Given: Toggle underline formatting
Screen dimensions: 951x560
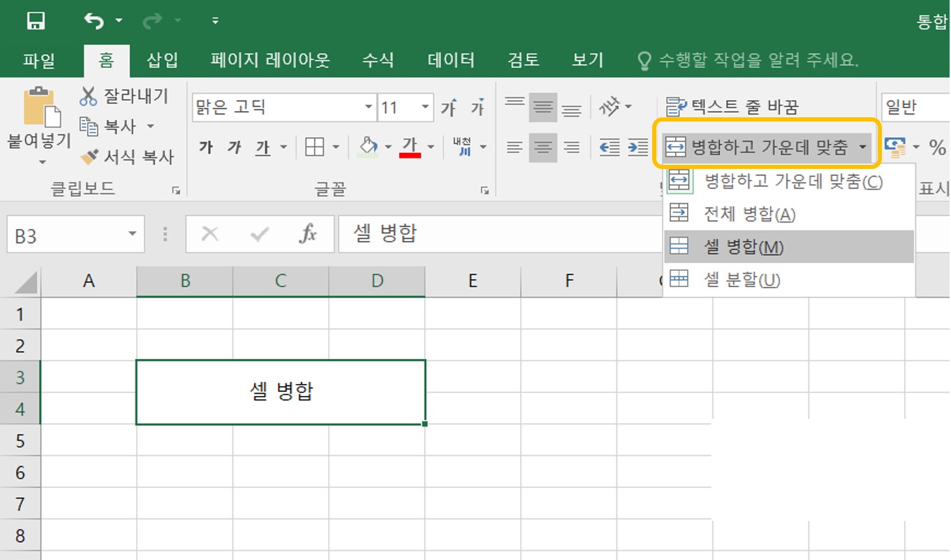Looking at the screenshot, I should (x=263, y=147).
